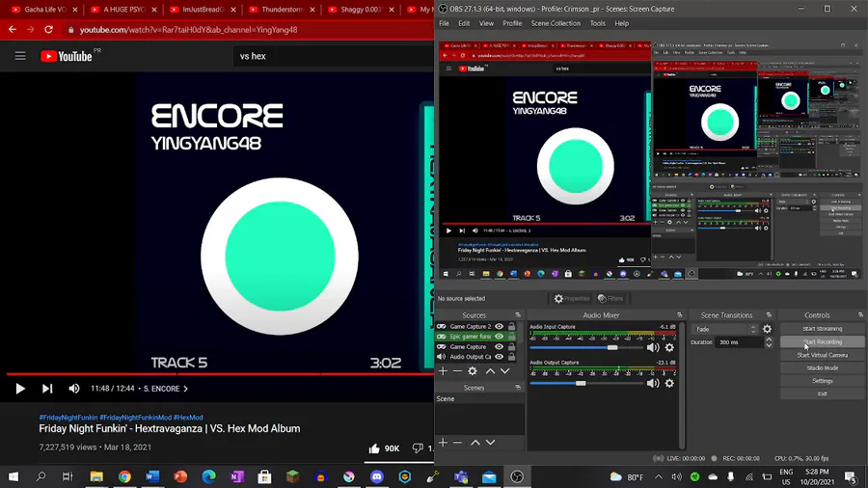
Task: Expand the 5. ENCORE chapter chevron
Action: (185, 389)
